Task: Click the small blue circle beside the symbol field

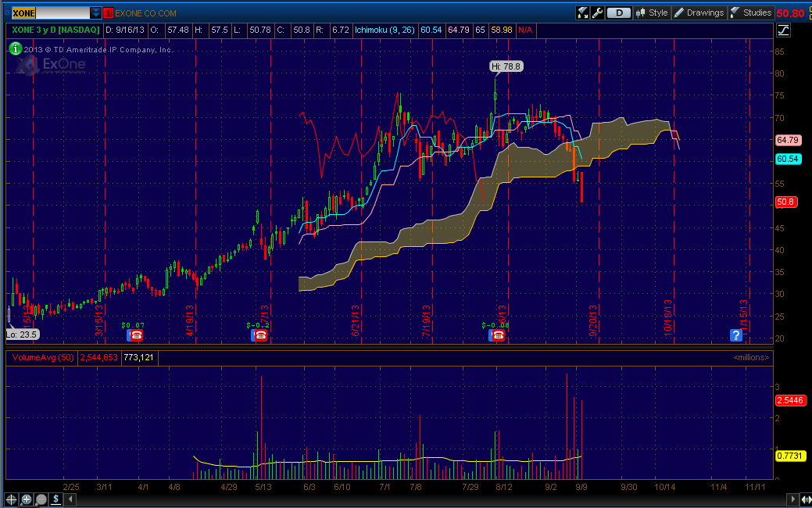Action: 7,12
